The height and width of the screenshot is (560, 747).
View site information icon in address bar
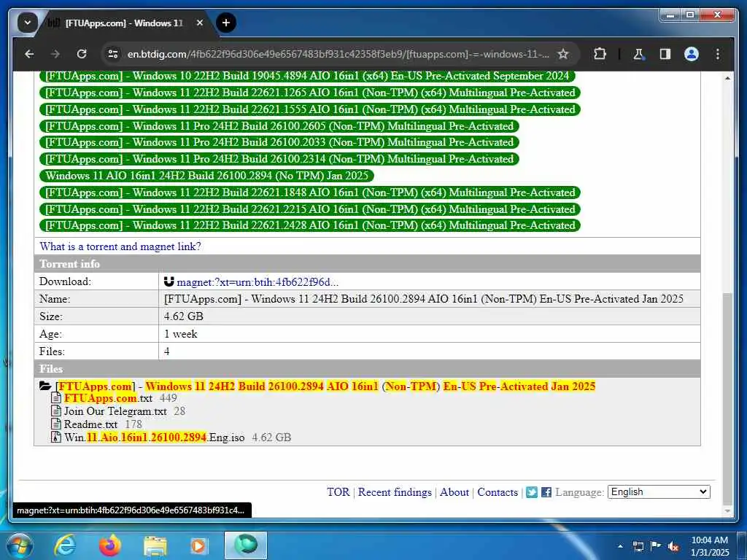pyautogui.click(x=113, y=54)
